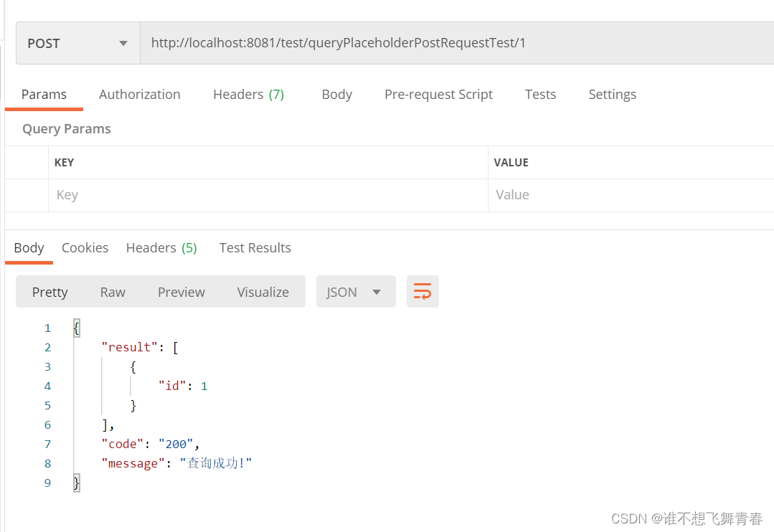The height and width of the screenshot is (532, 774).
Task: Click the "id" key in response
Action: pos(171,386)
